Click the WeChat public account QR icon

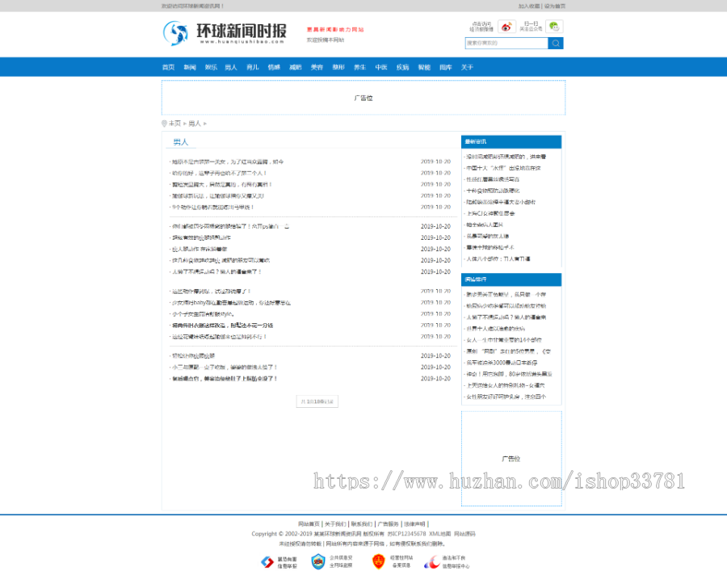(x=554, y=27)
